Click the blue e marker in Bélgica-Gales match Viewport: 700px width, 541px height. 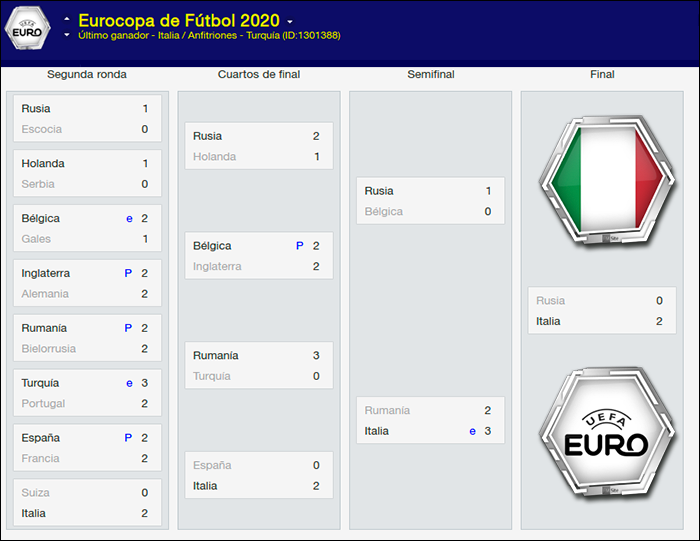[x=129, y=219]
